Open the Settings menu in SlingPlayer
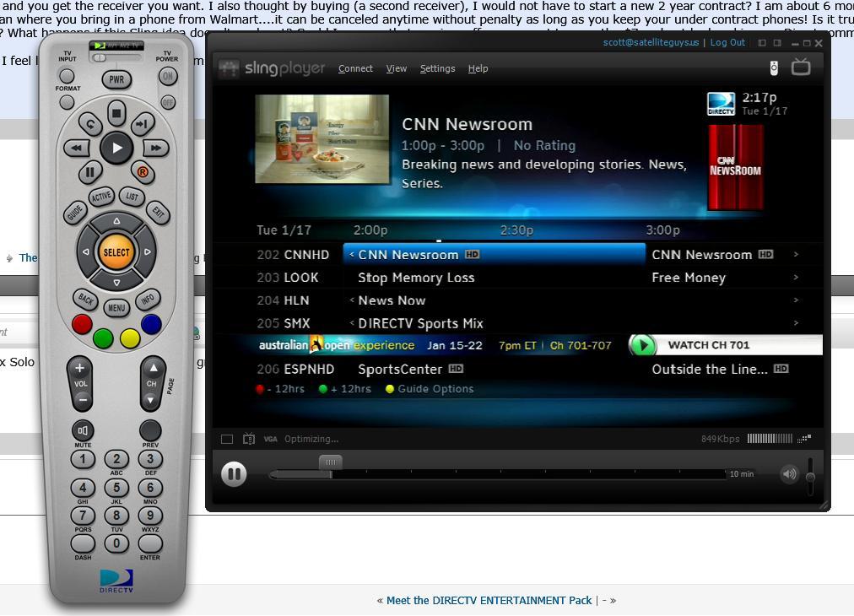This screenshot has width=854, height=616. [437, 68]
